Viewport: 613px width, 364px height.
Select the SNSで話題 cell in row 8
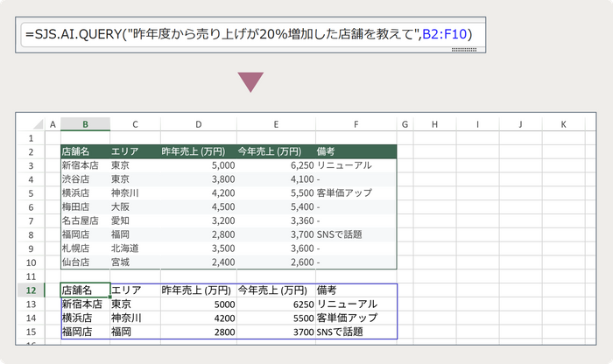pos(356,234)
